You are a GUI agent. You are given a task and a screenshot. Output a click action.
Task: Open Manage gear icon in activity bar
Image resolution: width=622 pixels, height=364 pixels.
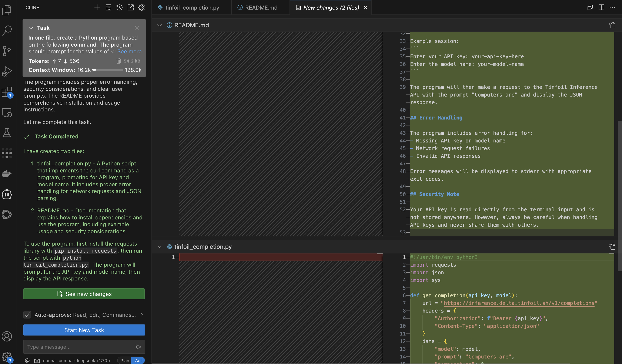(x=7, y=357)
